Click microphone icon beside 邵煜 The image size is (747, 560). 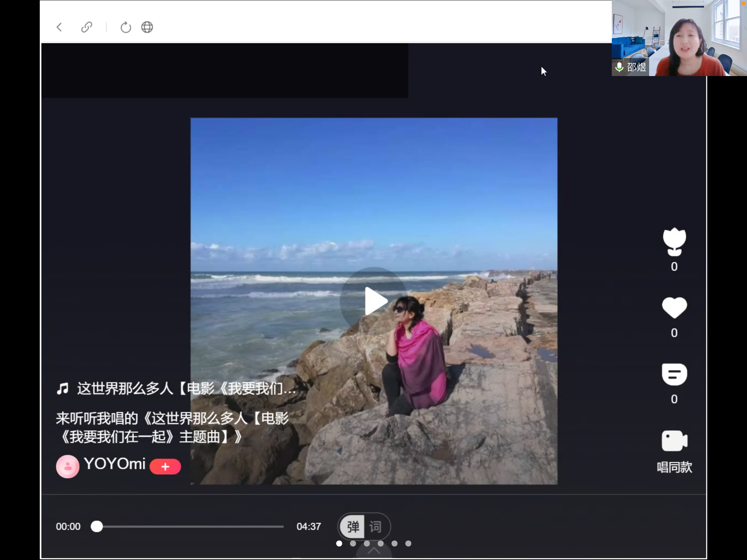click(x=619, y=67)
